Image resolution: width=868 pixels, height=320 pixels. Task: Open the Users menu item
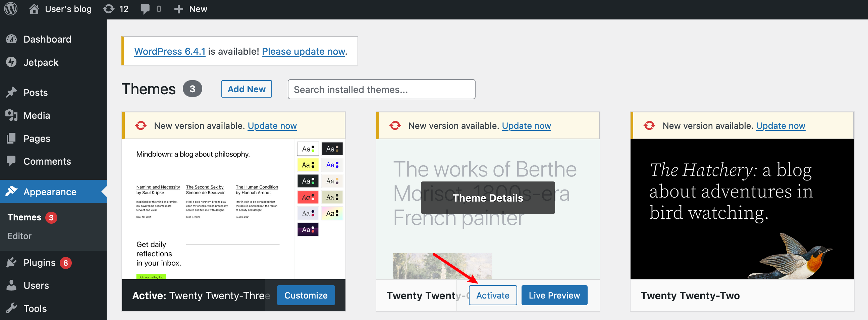53,285
